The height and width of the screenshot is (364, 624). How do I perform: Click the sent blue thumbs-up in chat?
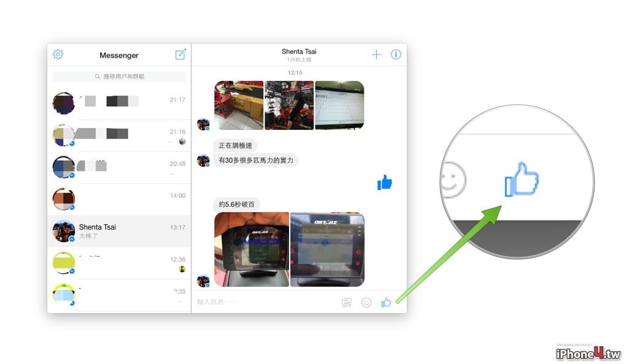[x=385, y=183]
